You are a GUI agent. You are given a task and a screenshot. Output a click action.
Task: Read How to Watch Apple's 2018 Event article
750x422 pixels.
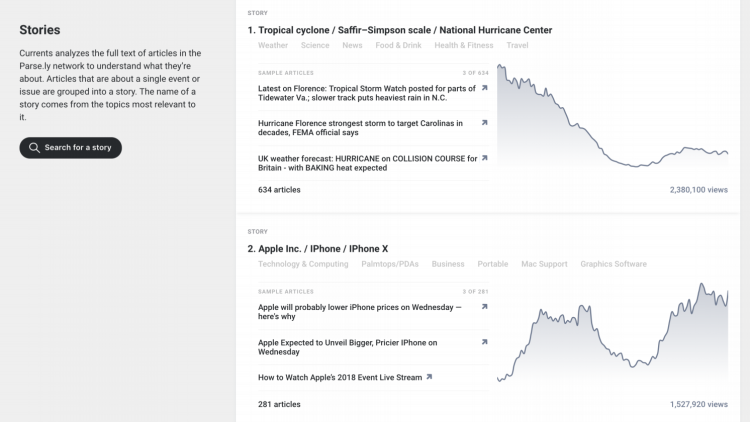pos(340,377)
